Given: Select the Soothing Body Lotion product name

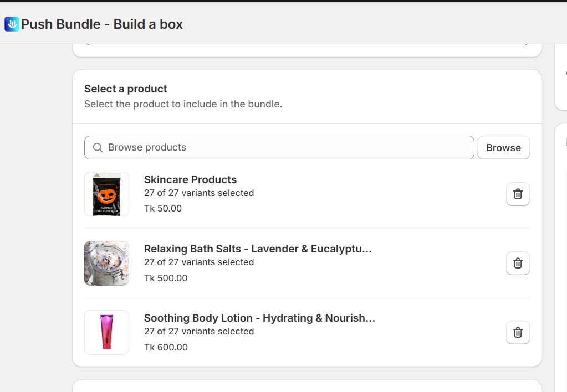Looking at the screenshot, I should pos(259,318).
